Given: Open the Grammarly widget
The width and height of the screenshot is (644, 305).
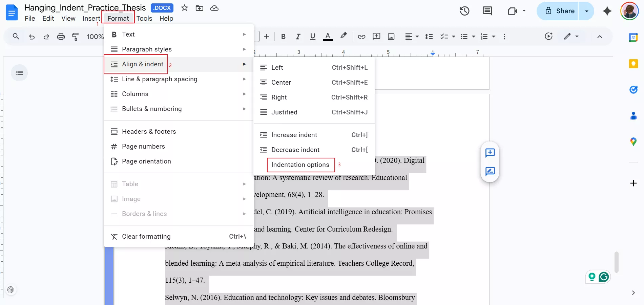Looking at the screenshot, I should pos(603,277).
